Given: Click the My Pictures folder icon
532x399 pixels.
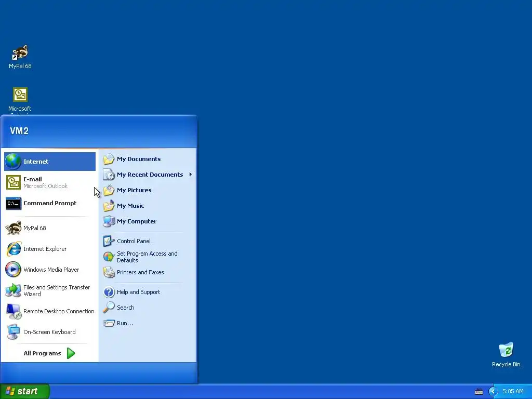Looking at the screenshot, I should tap(109, 190).
